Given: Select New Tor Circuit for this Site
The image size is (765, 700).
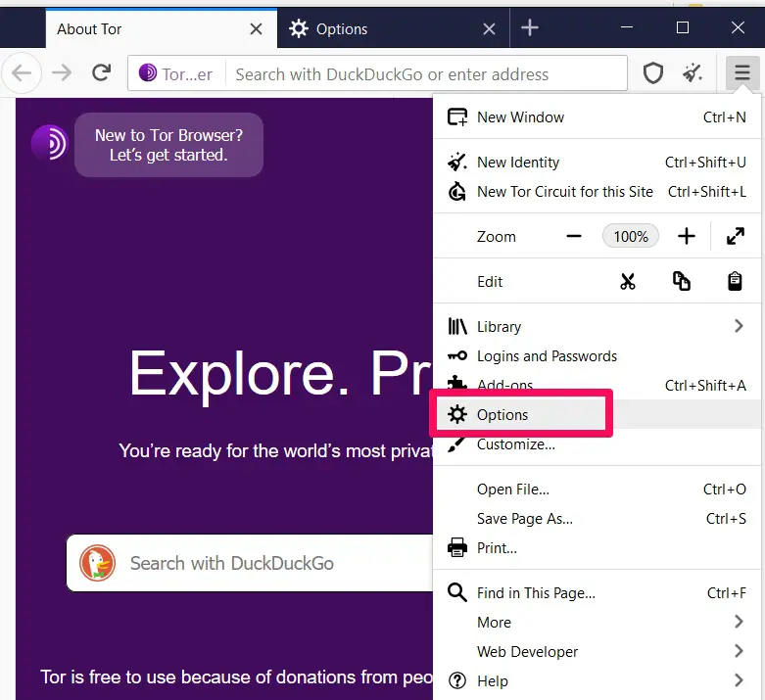Looking at the screenshot, I should pos(597,192).
